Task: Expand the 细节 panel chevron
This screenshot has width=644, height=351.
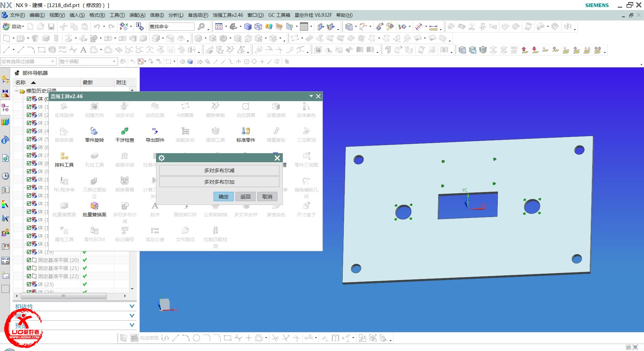Action: pos(132,316)
